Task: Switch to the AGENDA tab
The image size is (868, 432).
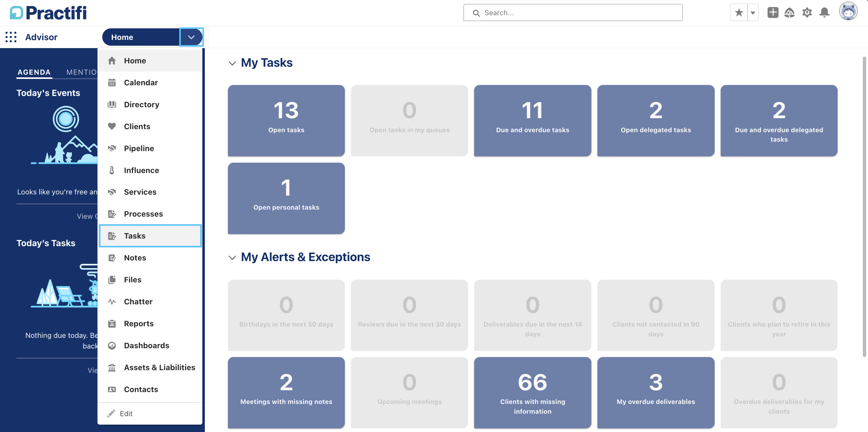Action: 34,72
